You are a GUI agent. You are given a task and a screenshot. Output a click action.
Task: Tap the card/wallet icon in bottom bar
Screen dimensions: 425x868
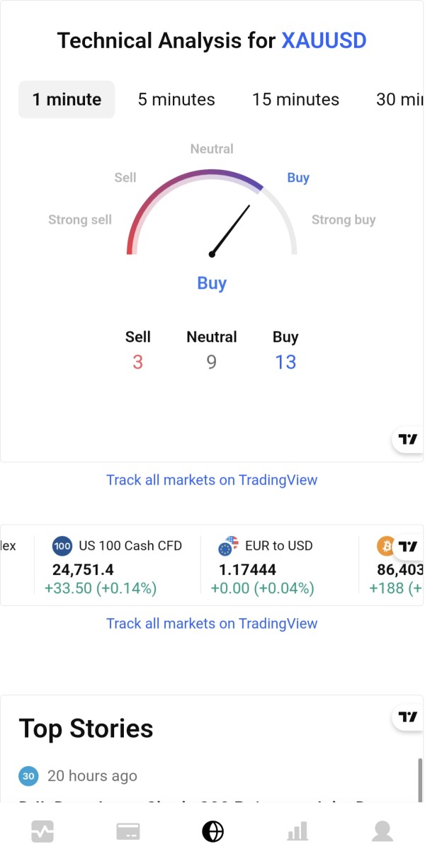point(128,832)
